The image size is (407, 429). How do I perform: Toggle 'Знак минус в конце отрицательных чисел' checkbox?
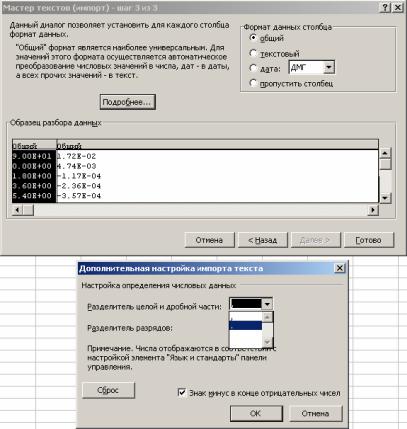(182, 393)
